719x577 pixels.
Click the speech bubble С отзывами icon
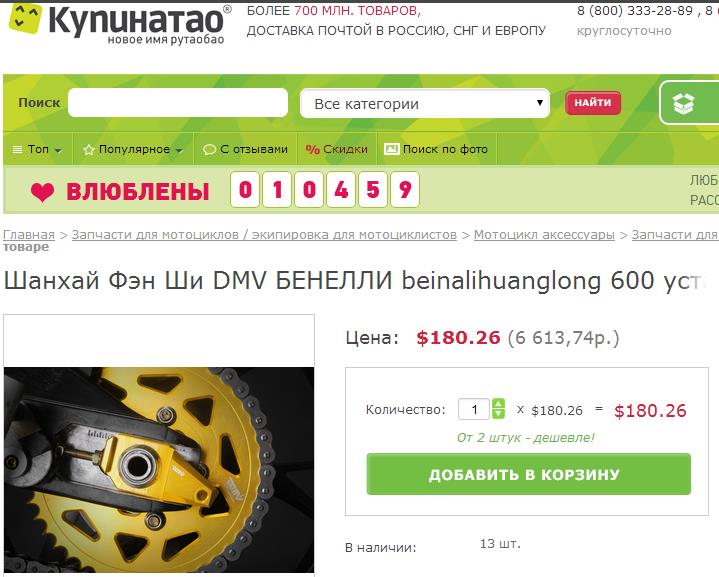(x=209, y=150)
